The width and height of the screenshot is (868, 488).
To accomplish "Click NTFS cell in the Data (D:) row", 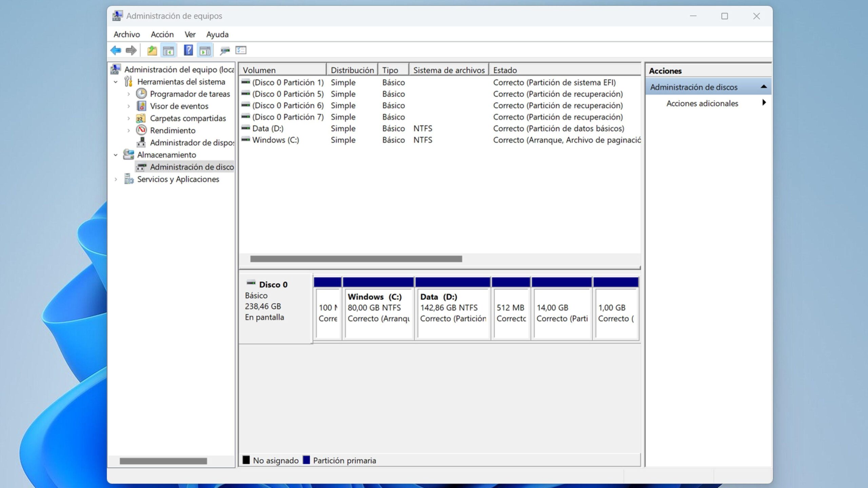I will pyautogui.click(x=423, y=128).
